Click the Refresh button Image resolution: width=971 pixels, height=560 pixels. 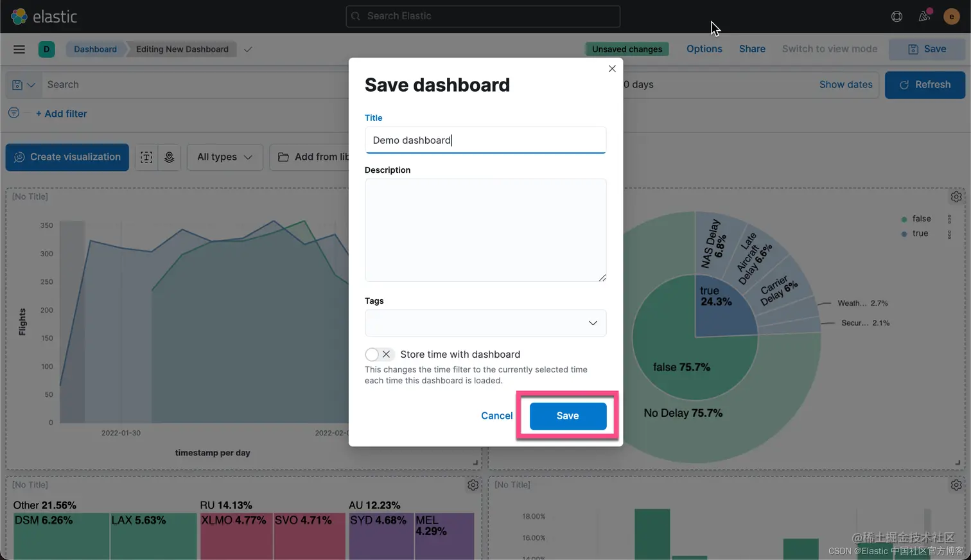tap(925, 85)
